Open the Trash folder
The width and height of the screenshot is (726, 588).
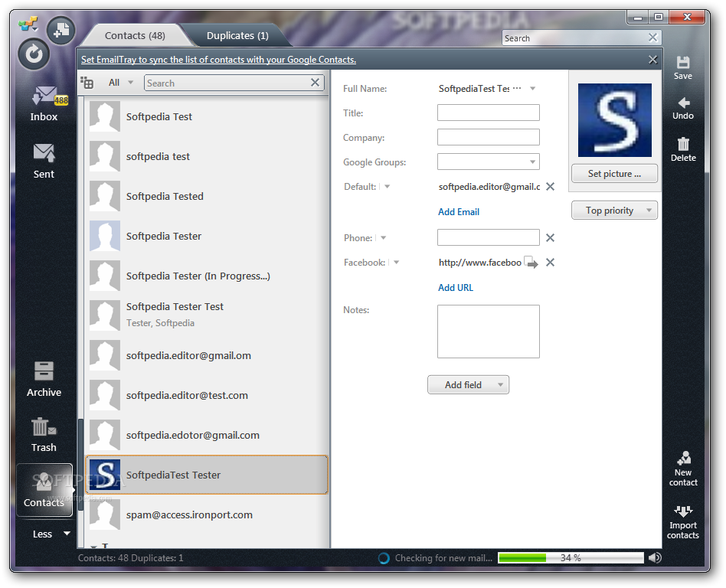(44, 434)
